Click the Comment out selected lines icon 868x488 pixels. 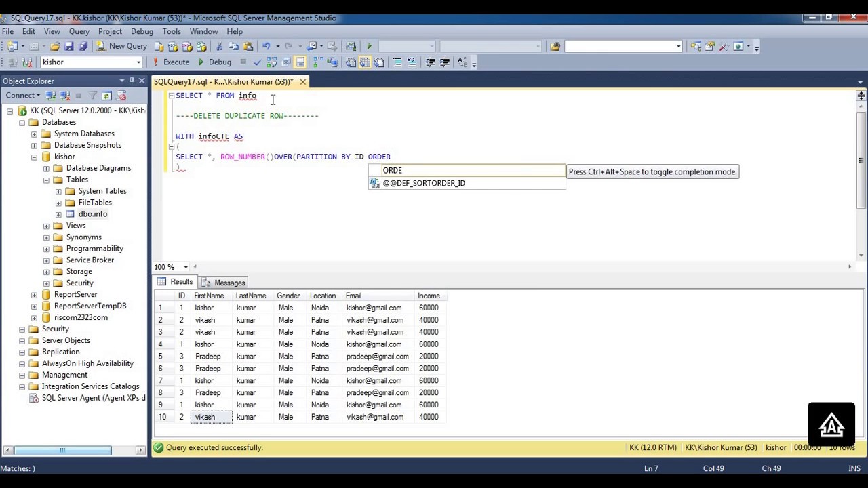coord(397,62)
